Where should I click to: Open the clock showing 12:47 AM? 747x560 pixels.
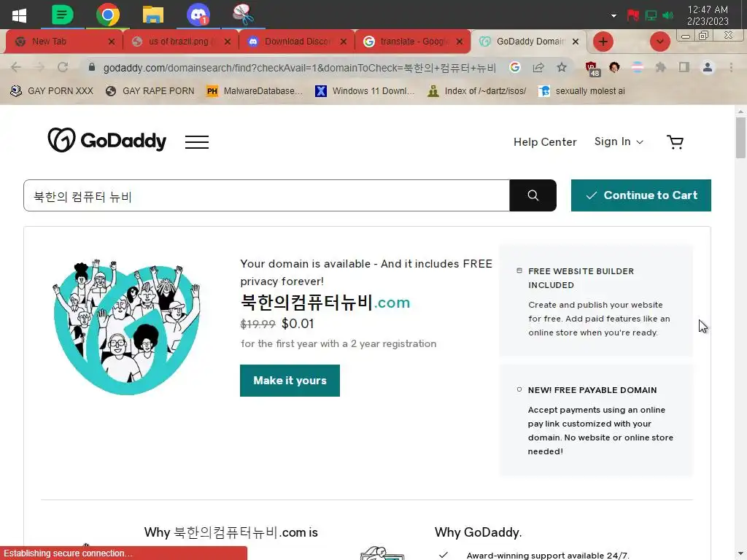tap(708, 15)
